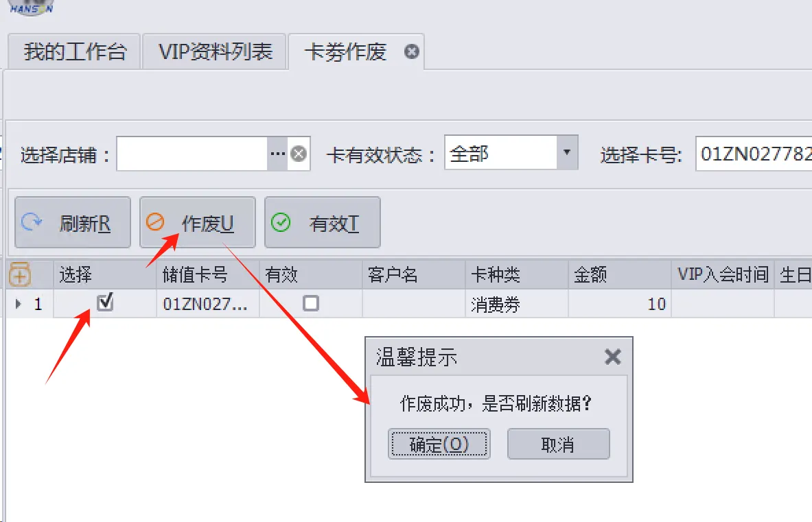
Task: Click the 有效T valid button
Action: point(322,222)
